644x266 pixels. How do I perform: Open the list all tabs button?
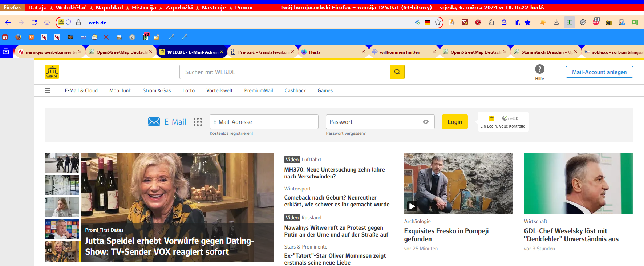6,52
